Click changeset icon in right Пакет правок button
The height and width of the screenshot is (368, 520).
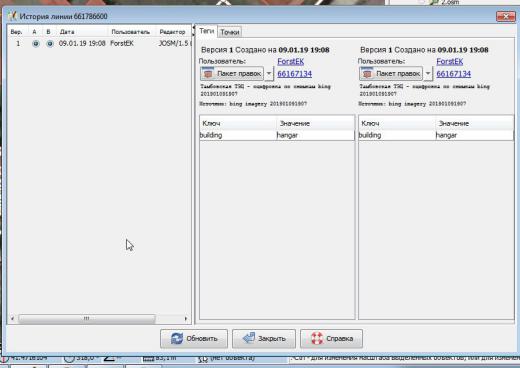coord(367,73)
